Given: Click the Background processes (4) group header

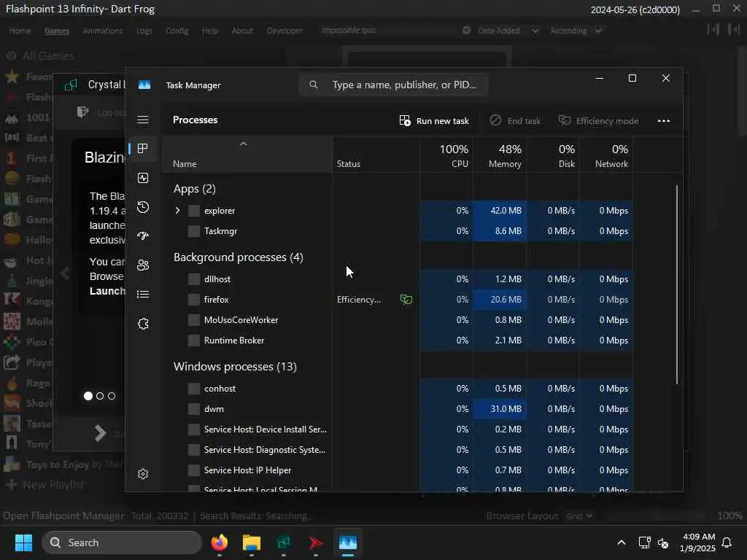Looking at the screenshot, I should tap(239, 257).
